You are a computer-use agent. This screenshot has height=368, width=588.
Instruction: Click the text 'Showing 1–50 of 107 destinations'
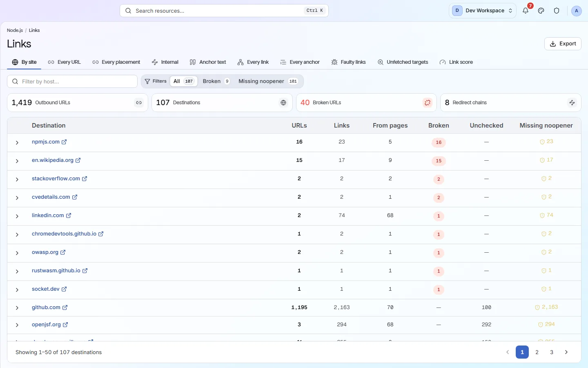coord(58,352)
